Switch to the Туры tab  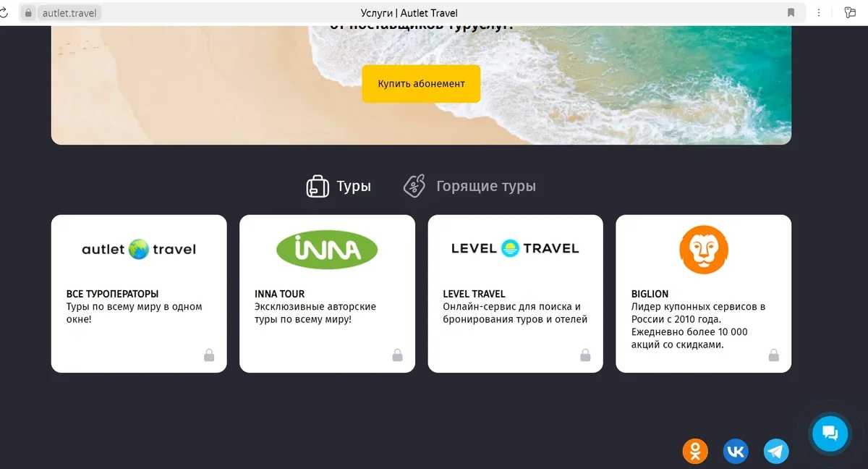(339, 186)
